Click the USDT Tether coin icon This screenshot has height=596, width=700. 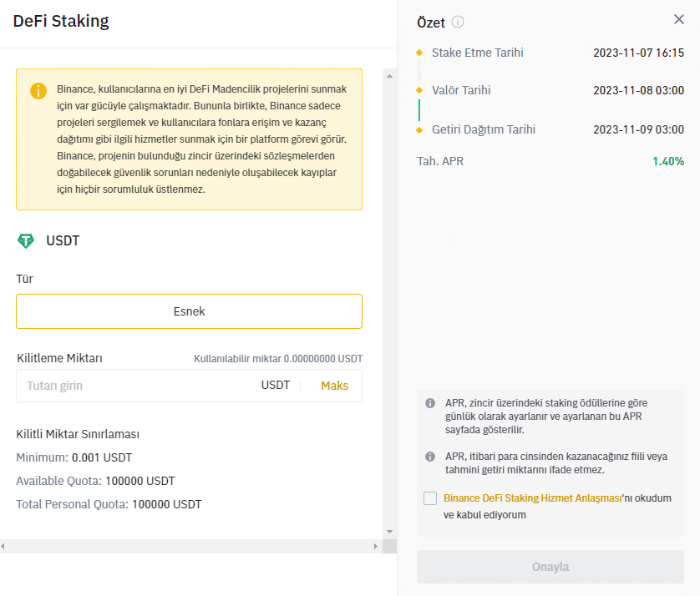coord(26,241)
